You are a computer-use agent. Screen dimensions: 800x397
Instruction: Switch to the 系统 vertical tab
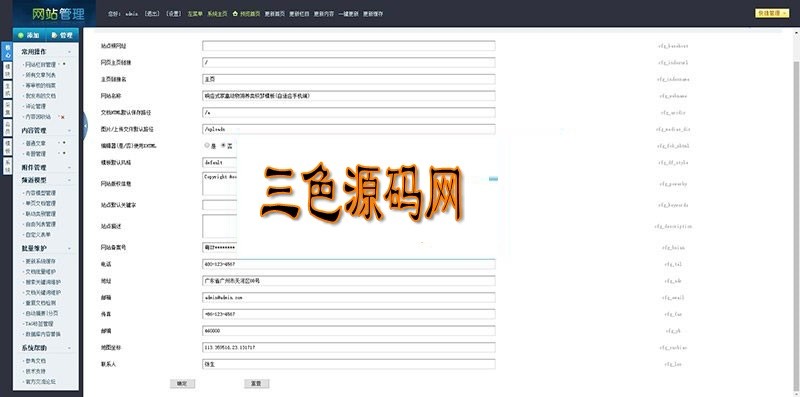(x=7, y=165)
